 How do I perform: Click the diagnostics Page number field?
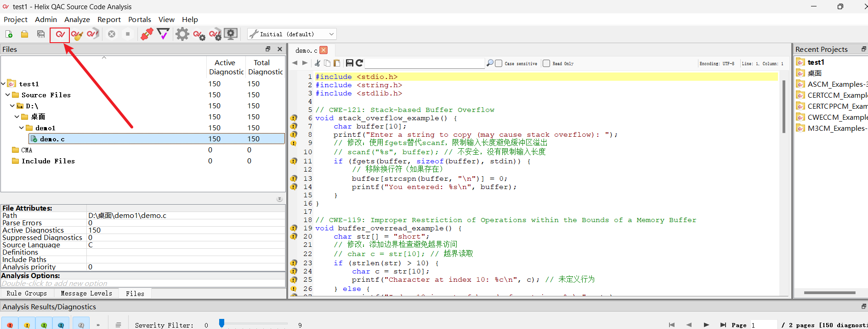tap(764, 325)
